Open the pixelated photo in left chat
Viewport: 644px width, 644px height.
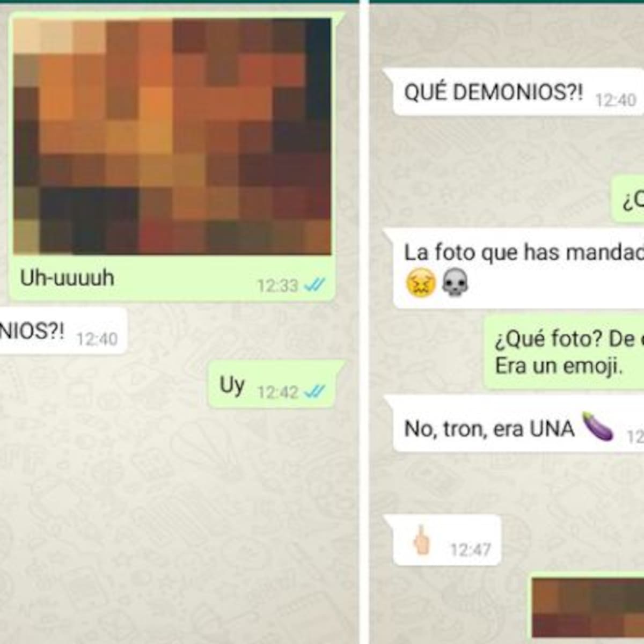coord(172,136)
